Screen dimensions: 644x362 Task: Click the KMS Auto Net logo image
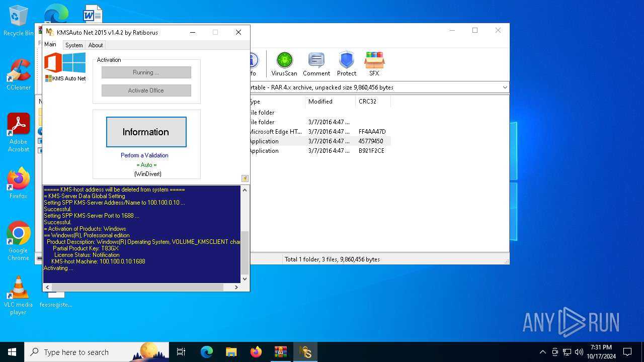[x=65, y=67]
